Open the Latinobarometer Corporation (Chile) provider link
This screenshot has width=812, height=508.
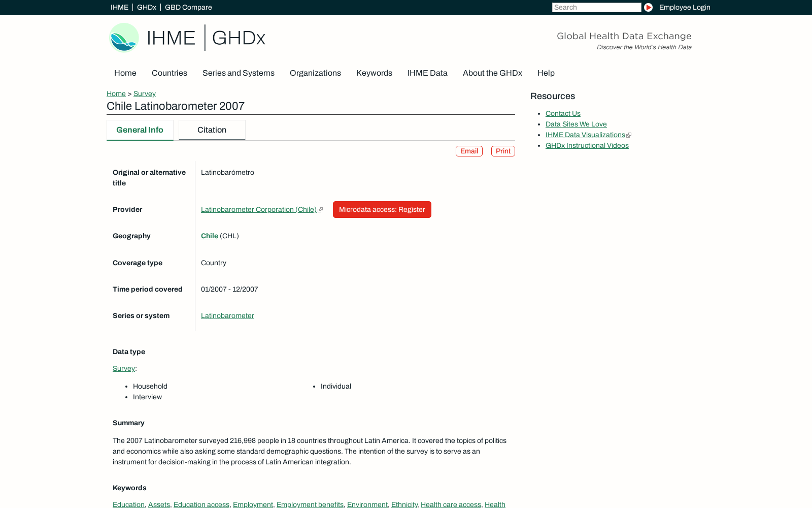click(x=259, y=210)
